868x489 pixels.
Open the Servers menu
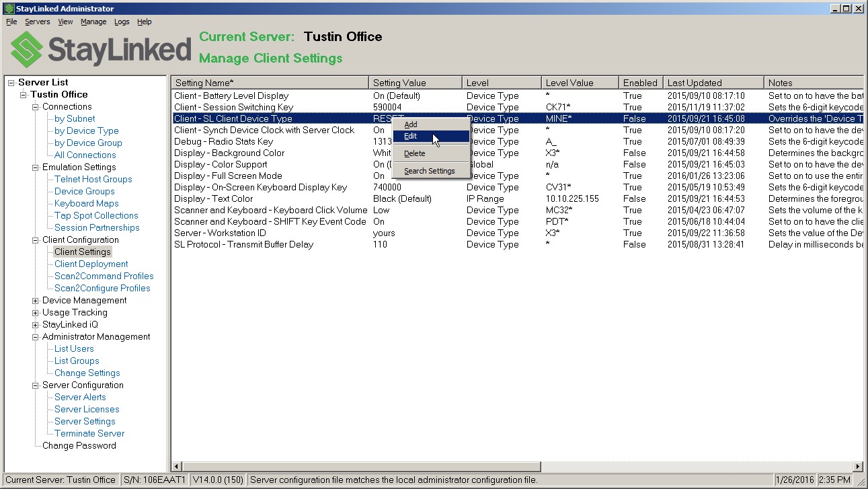pos(38,22)
